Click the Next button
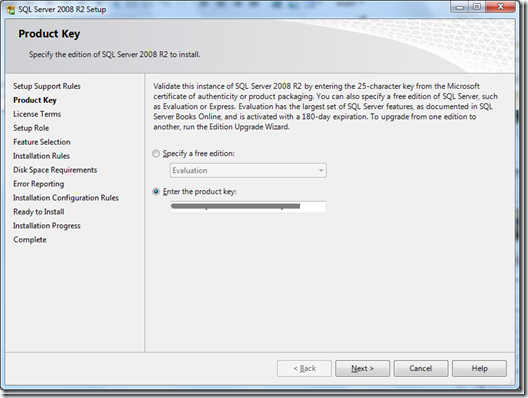528x398 pixels. 362,368
